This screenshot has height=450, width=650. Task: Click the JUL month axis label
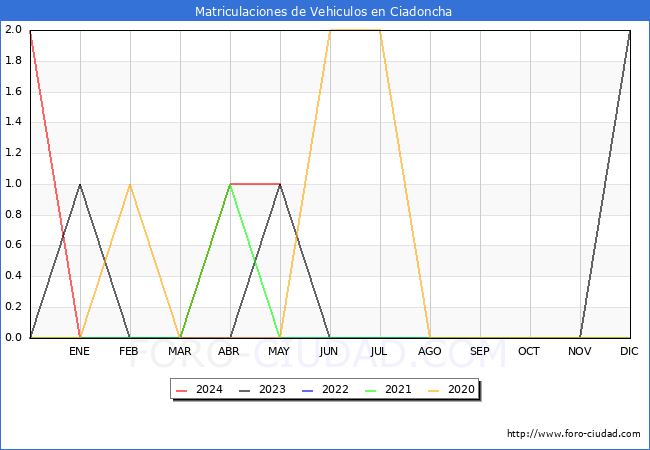pyautogui.click(x=379, y=351)
